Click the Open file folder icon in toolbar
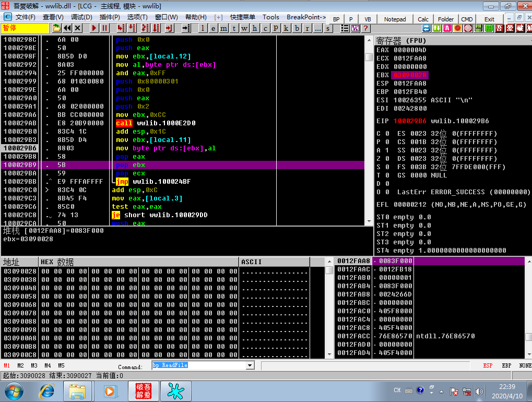 click(57, 28)
